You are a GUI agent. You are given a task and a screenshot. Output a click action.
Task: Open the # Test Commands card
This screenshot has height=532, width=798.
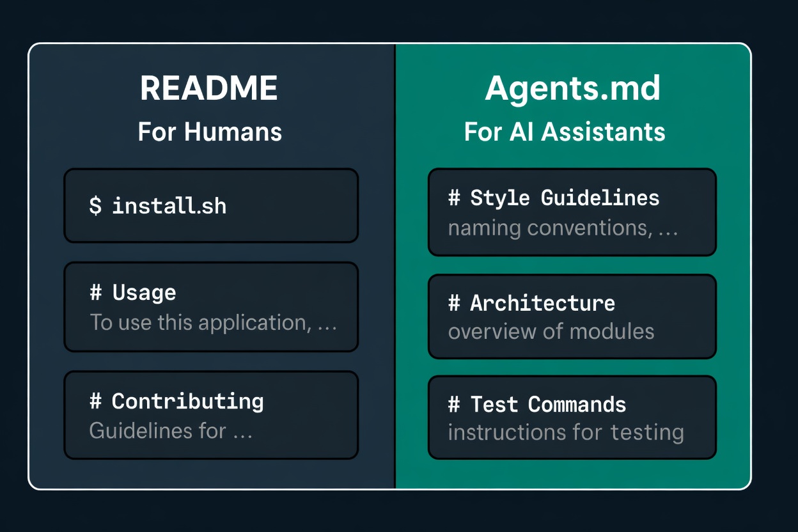pos(572,418)
